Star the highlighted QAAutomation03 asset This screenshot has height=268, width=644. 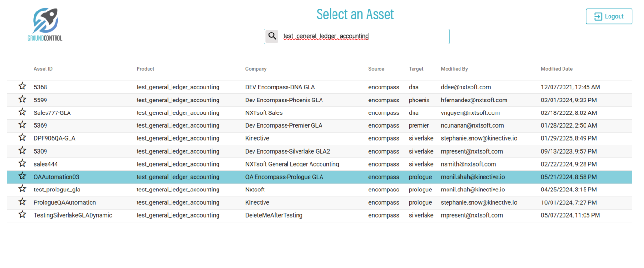click(x=22, y=177)
